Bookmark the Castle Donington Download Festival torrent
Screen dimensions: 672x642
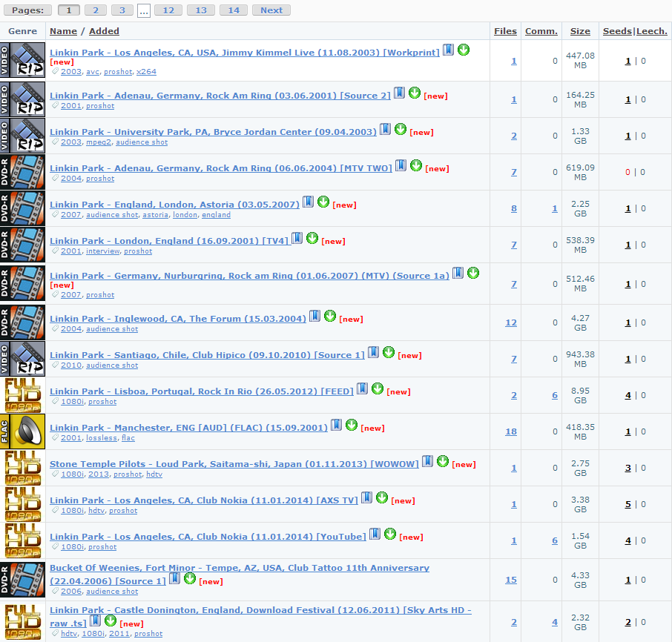click(95, 621)
